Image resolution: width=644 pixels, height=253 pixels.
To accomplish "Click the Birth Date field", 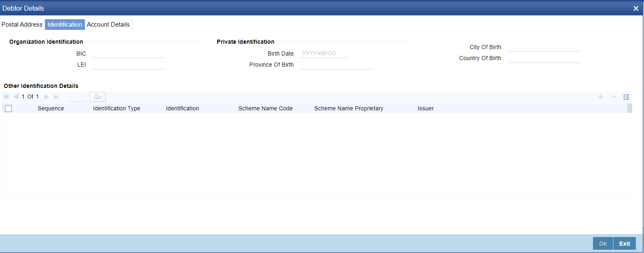I will click(x=323, y=54).
